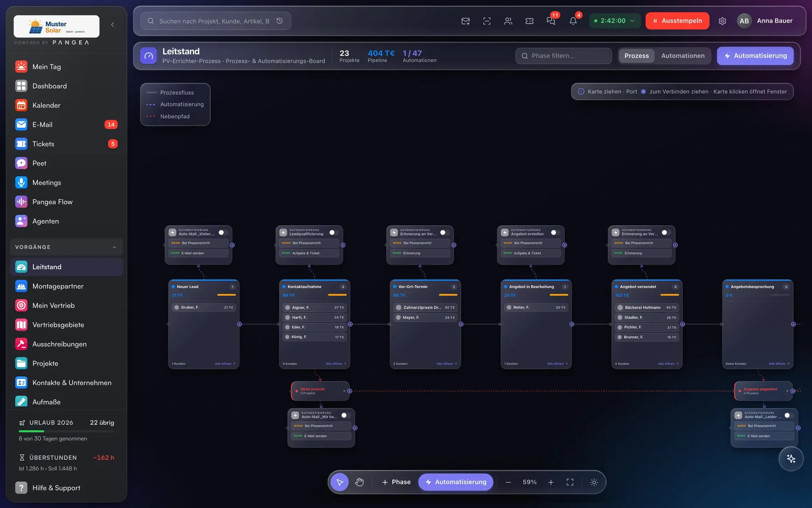
Task: Click the search history clock icon
Action: click(x=280, y=21)
